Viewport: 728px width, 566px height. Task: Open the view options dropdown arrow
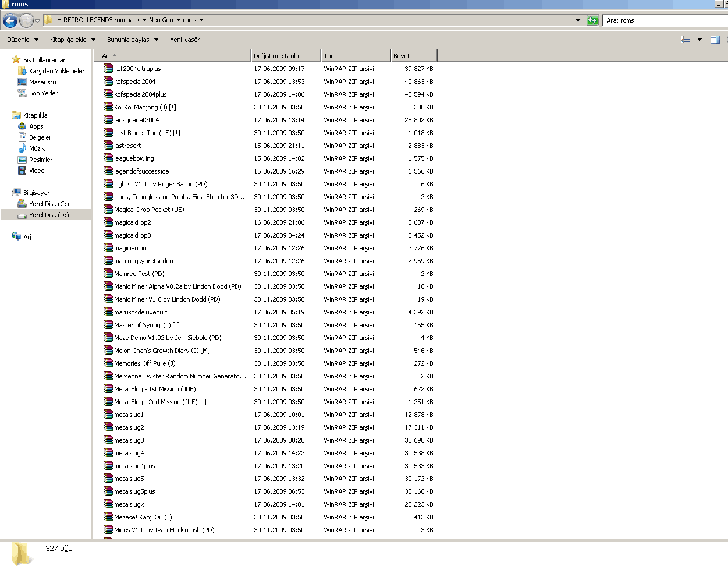[x=699, y=40]
